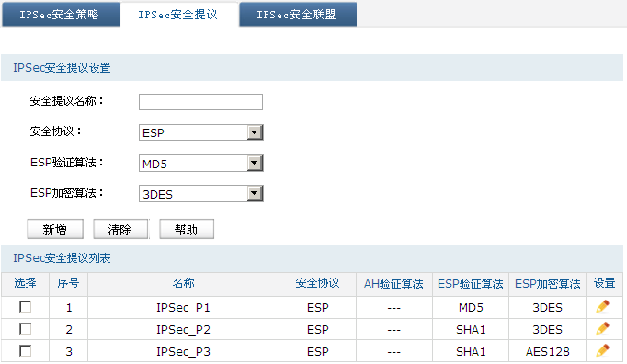Check the checkbox for IPSec_P2 row
627x364 pixels.
25,329
